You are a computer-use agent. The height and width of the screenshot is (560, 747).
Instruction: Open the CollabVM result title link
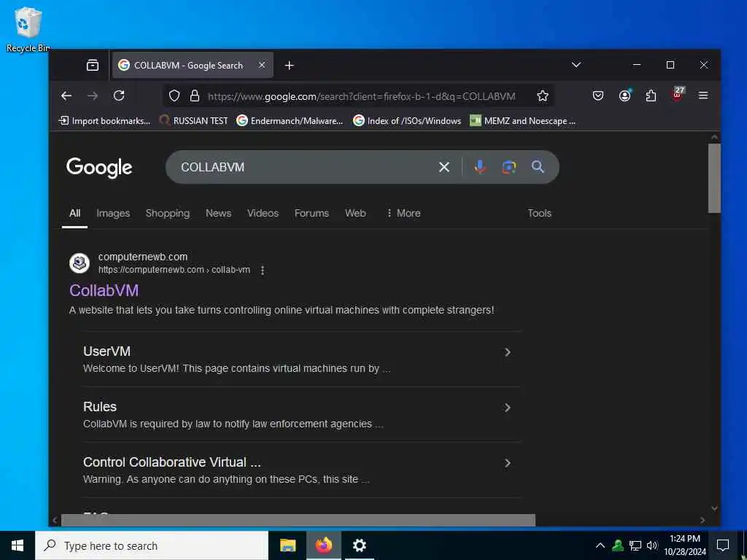pyautogui.click(x=104, y=290)
